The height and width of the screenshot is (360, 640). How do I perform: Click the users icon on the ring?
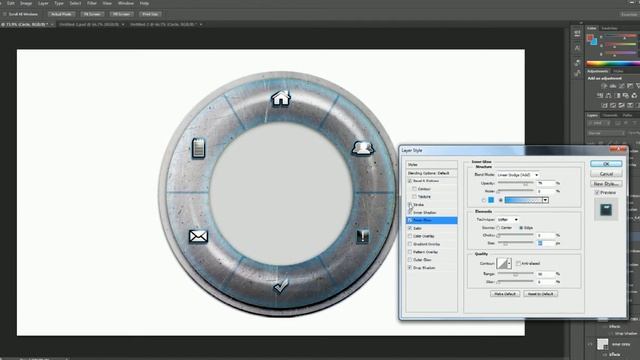362,148
